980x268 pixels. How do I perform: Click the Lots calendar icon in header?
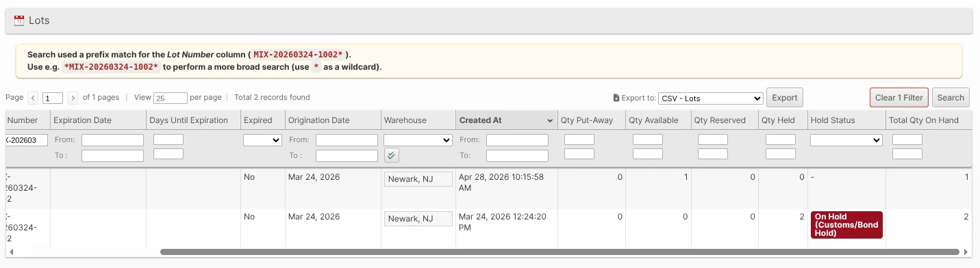(19, 21)
